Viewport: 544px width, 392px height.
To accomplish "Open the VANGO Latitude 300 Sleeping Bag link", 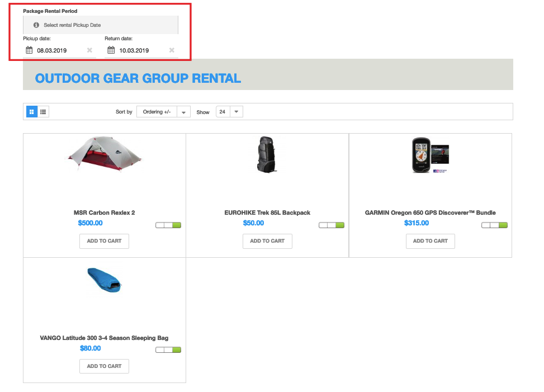I will 104,338.
